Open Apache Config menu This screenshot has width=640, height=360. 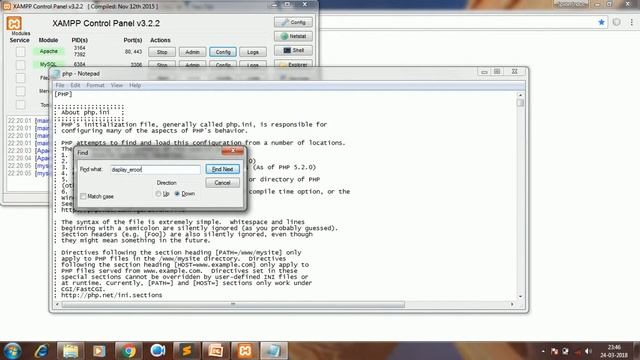[x=223, y=52]
